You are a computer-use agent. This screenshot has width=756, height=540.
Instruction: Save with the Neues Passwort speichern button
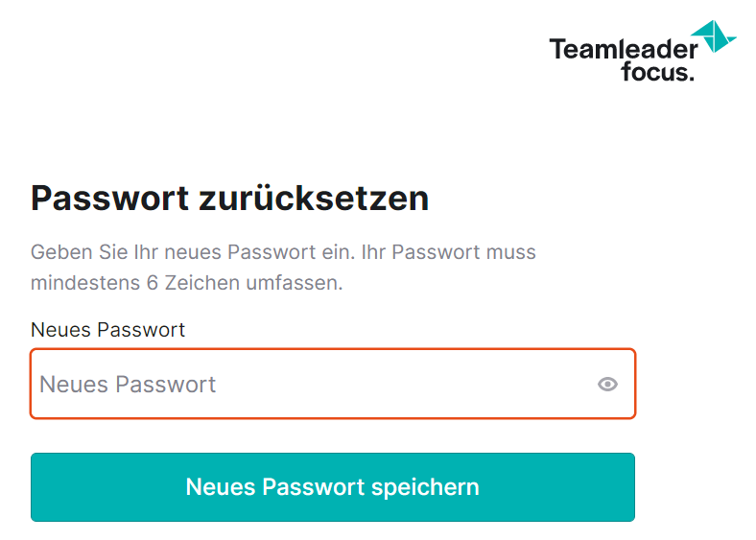[x=333, y=487]
